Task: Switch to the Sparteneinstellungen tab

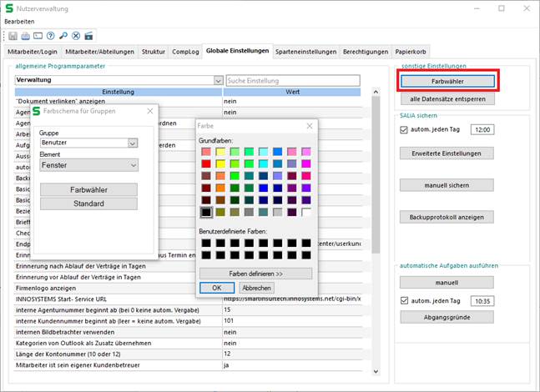Action: click(306, 52)
